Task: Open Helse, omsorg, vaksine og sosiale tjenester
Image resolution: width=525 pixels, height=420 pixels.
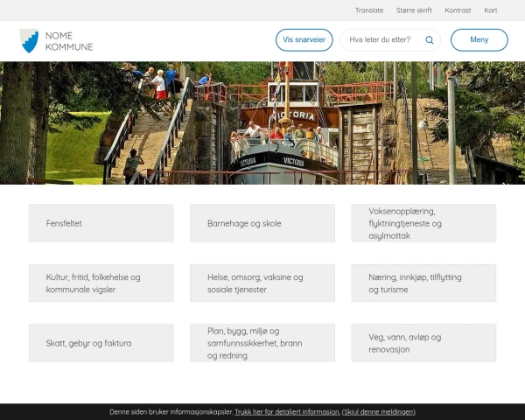Action: (x=262, y=283)
